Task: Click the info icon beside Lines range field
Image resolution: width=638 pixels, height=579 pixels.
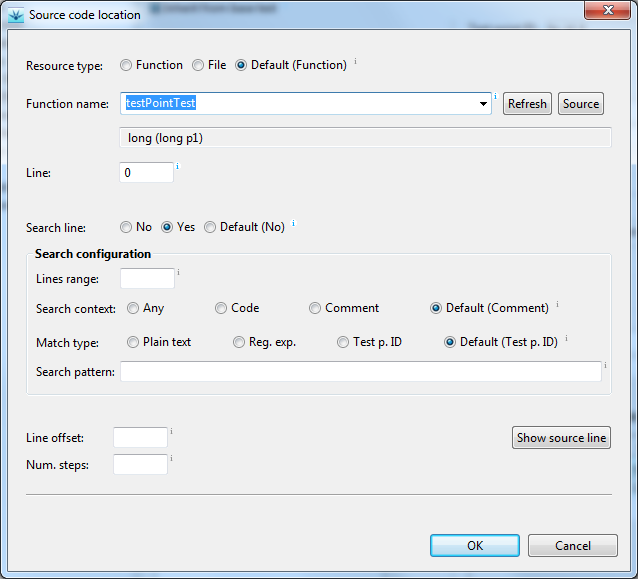Action: (x=178, y=272)
